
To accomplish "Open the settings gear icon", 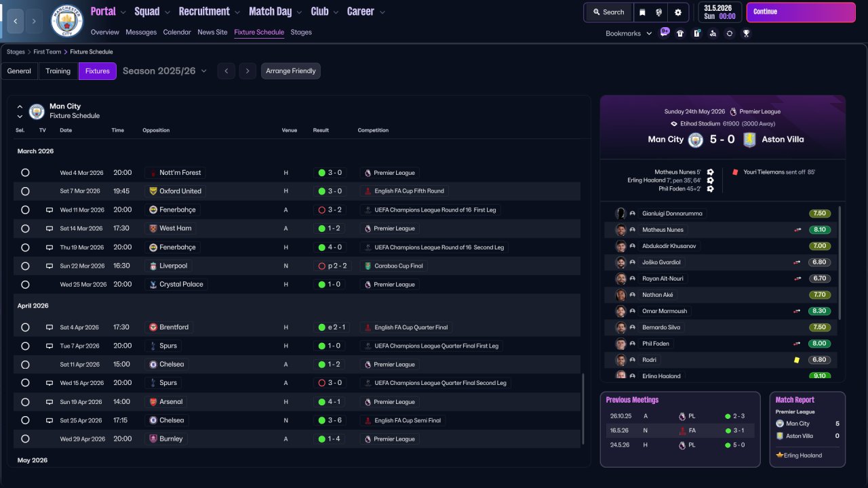I will click(x=677, y=12).
